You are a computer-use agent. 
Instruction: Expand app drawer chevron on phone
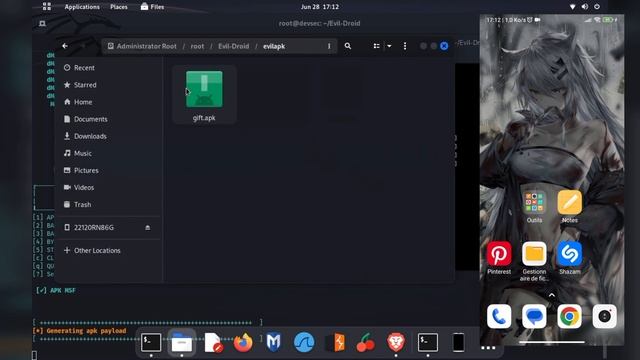click(x=552, y=295)
